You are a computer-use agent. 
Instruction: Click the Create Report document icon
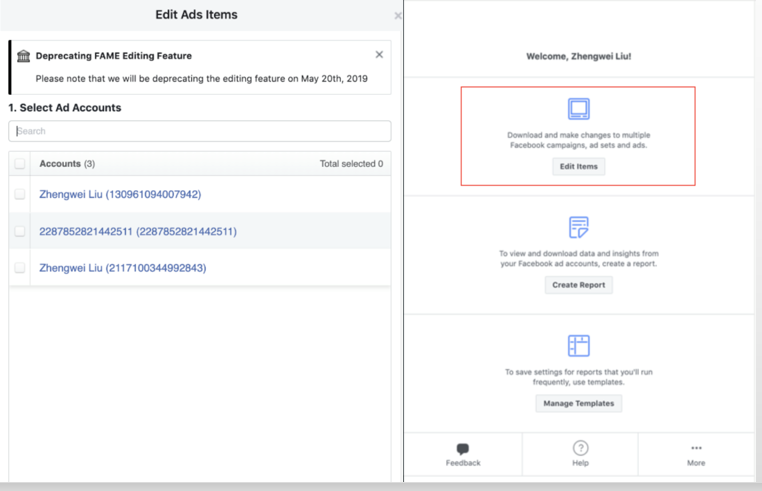(x=578, y=228)
